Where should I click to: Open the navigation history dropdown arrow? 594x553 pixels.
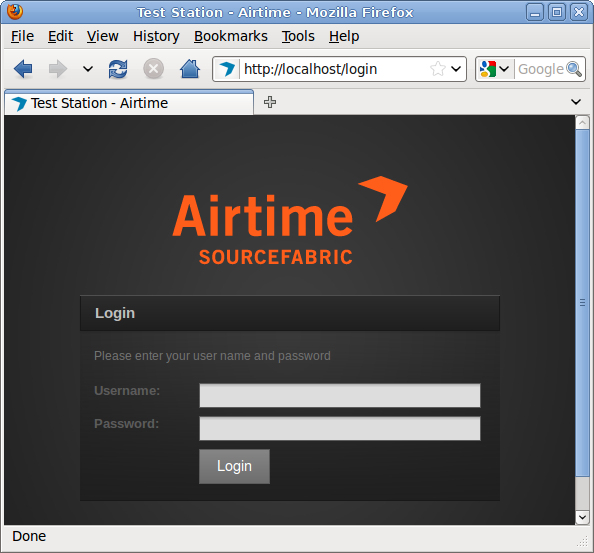(88, 69)
